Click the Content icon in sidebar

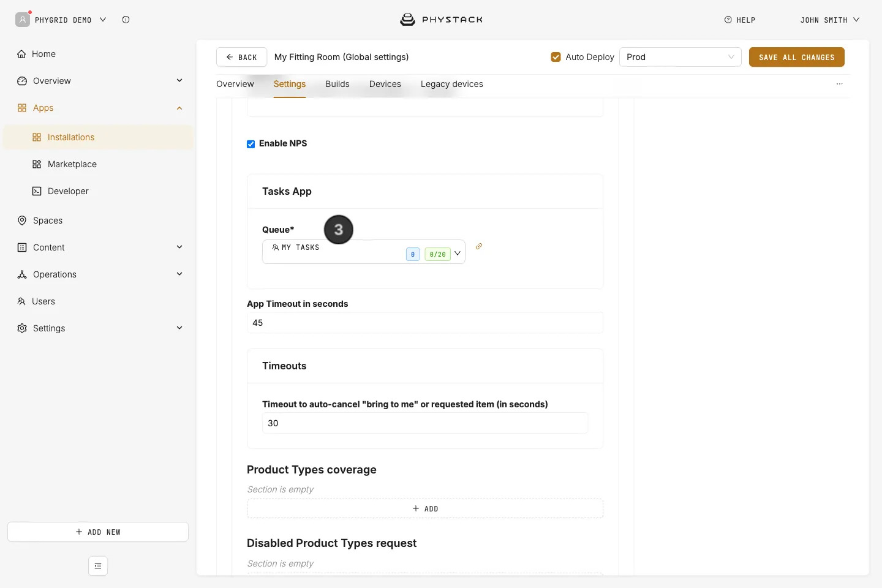click(22, 247)
